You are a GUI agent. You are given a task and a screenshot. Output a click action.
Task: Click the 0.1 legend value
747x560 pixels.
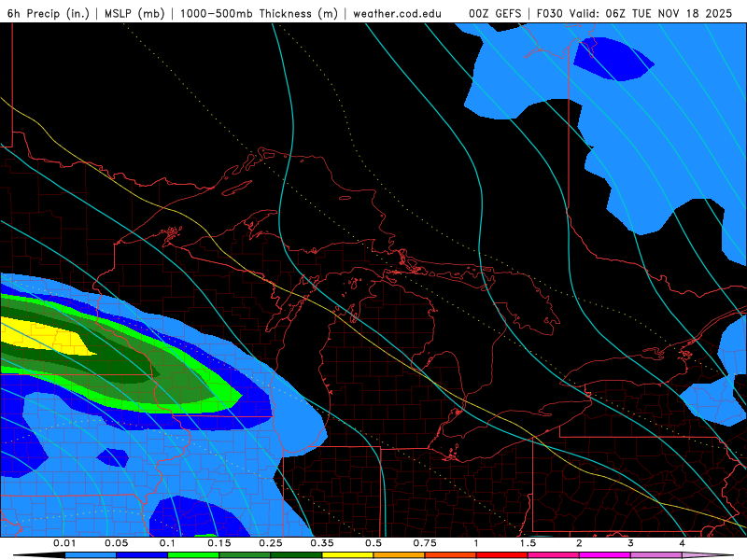(167, 543)
